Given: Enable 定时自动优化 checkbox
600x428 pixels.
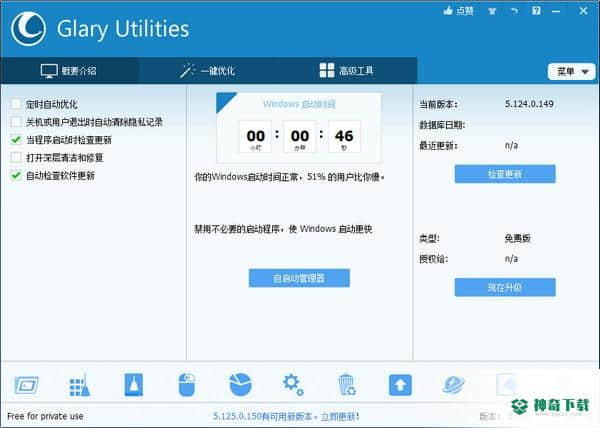Looking at the screenshot, I should pyautogui.click(x=16, y=104).
